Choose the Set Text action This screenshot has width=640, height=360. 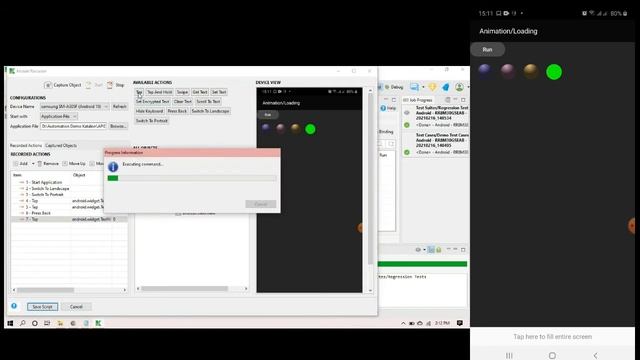219,92
